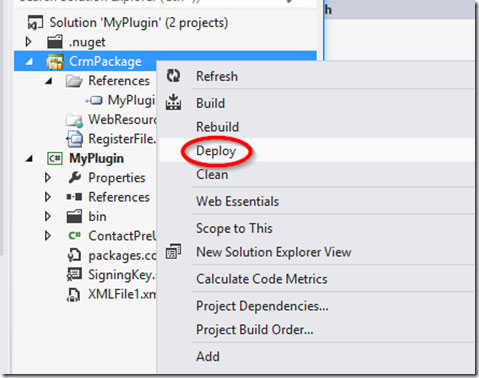The image size is (479, 378).
Task: Select the ContactPre file label
Action: [x=122, y=236]
